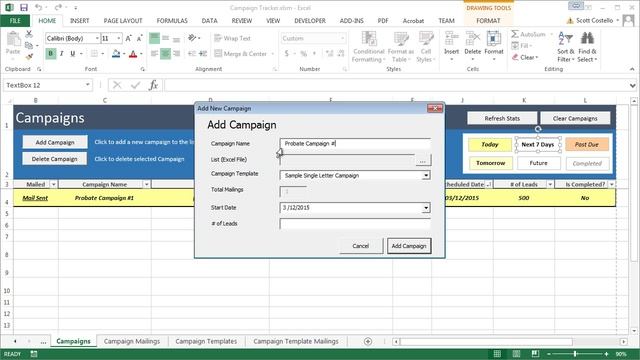The width and height of the screenshot is (640, 360).
Task: Open Format as Table gallery
Action: pyautogui.click(x=400, y=47)
